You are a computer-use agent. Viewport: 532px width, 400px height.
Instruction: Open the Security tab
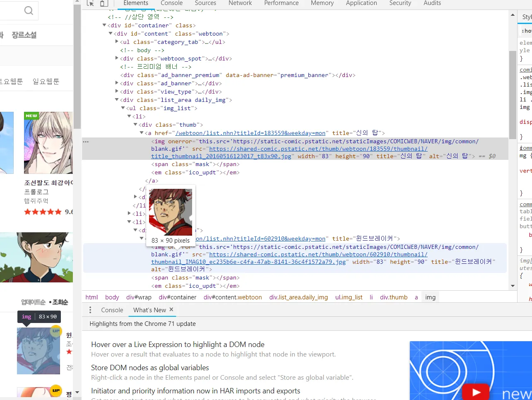400,3
